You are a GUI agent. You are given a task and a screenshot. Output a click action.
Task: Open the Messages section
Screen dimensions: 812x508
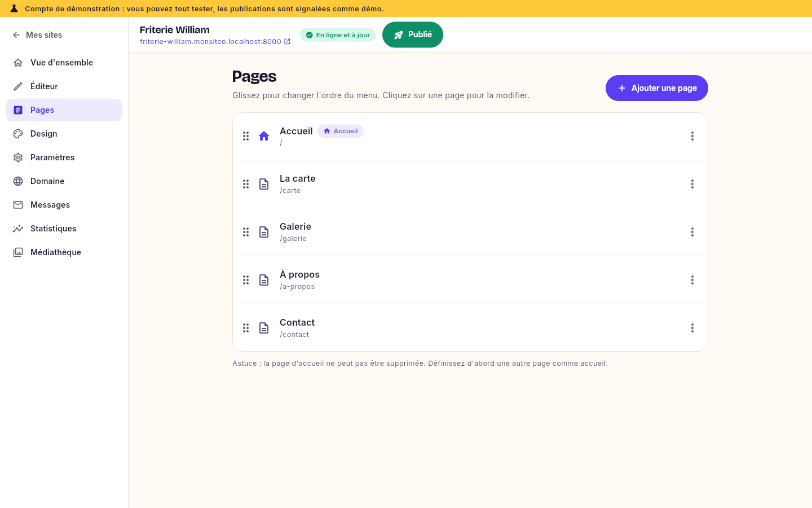point(64,205)
